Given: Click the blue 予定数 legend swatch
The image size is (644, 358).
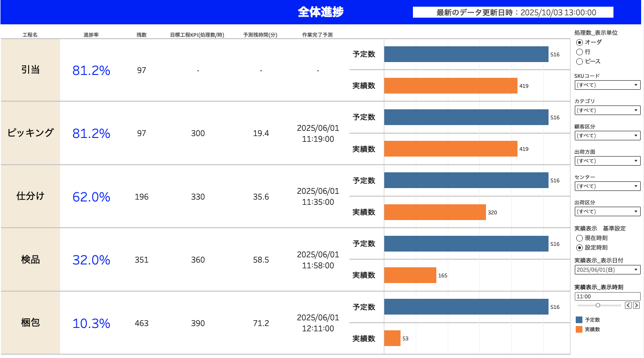Looking at the screenshot, I should point(579,320).
